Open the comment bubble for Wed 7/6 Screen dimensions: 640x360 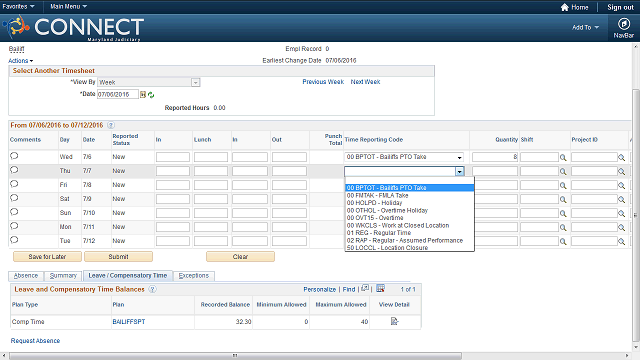14,156
